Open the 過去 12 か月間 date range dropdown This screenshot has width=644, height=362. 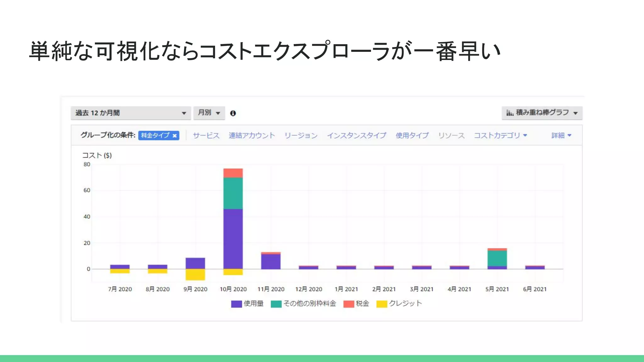(131, 113)
